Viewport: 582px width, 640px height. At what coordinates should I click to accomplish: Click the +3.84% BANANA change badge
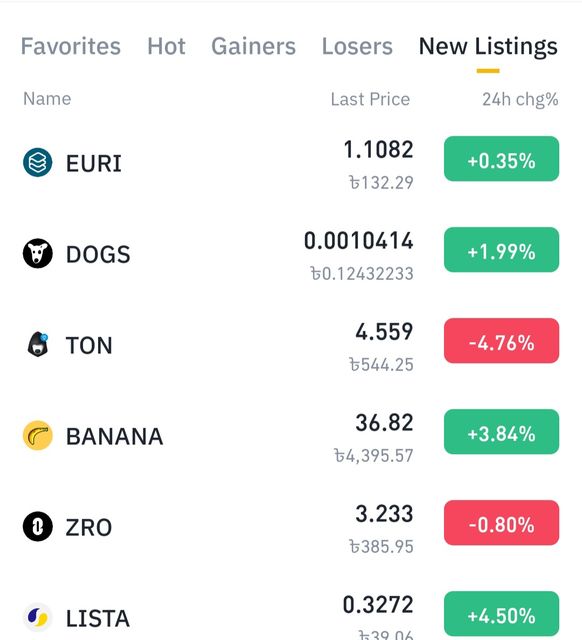click(x=501, y=432)
